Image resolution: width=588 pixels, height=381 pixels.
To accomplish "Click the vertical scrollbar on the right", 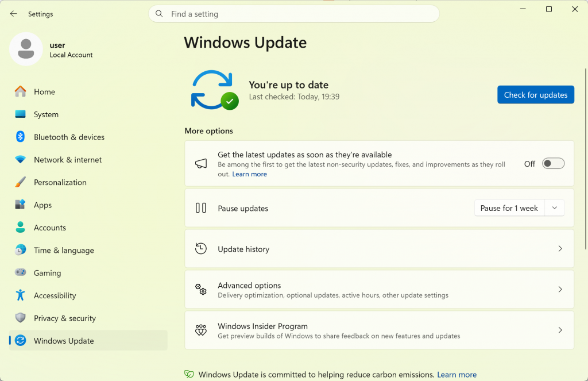I will click(585, 159).
